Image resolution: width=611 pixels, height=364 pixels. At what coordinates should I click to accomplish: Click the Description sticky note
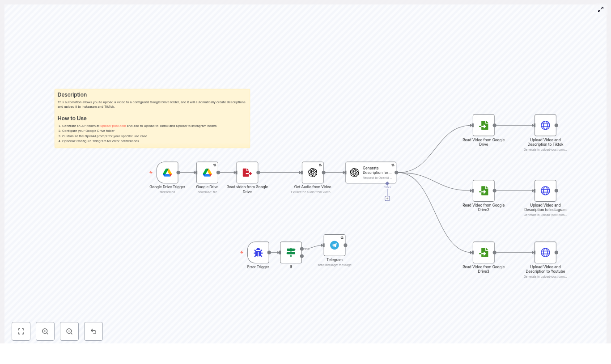click(x=152, y=119)
